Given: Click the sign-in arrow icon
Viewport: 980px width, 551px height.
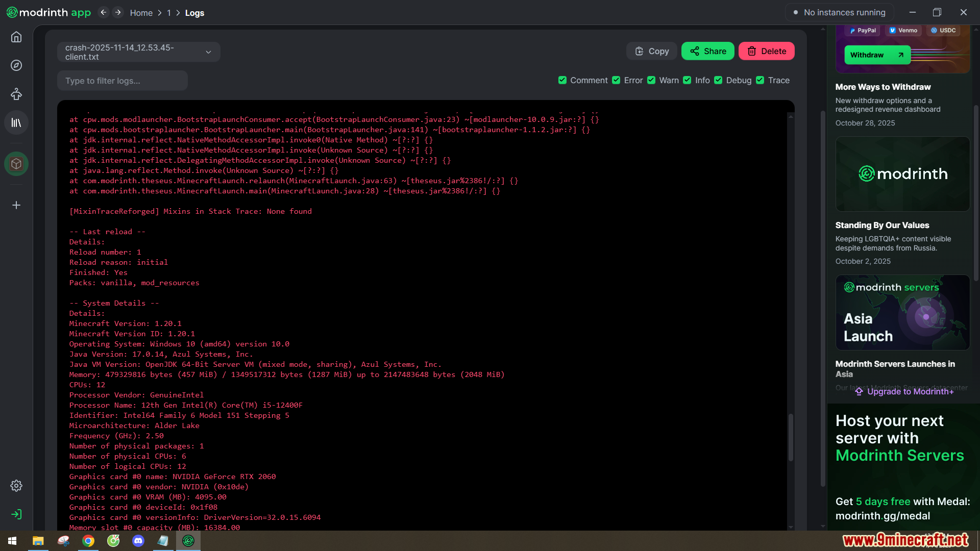Looking at the screenshot, I should 16,514.
